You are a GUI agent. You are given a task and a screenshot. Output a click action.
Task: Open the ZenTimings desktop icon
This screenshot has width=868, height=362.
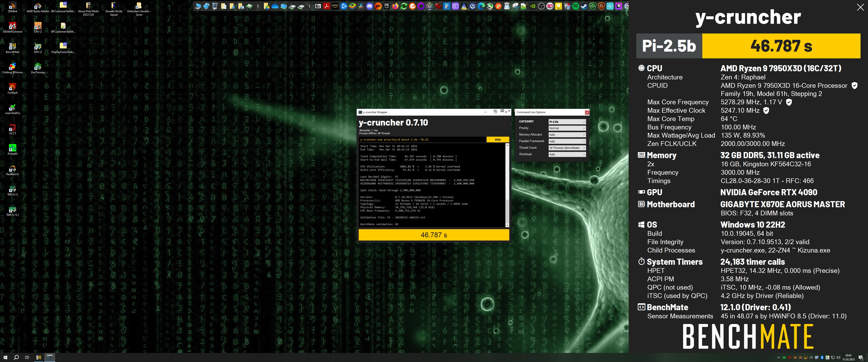pyautogui.click(x=38, y=68)
